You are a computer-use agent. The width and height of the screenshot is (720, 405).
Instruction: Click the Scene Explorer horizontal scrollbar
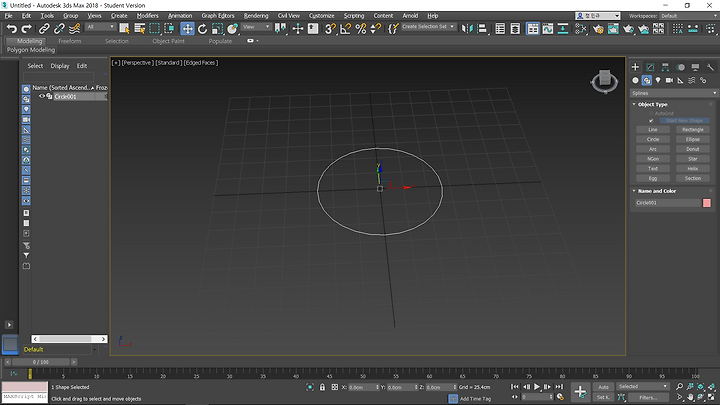click(x=69, y=339)
